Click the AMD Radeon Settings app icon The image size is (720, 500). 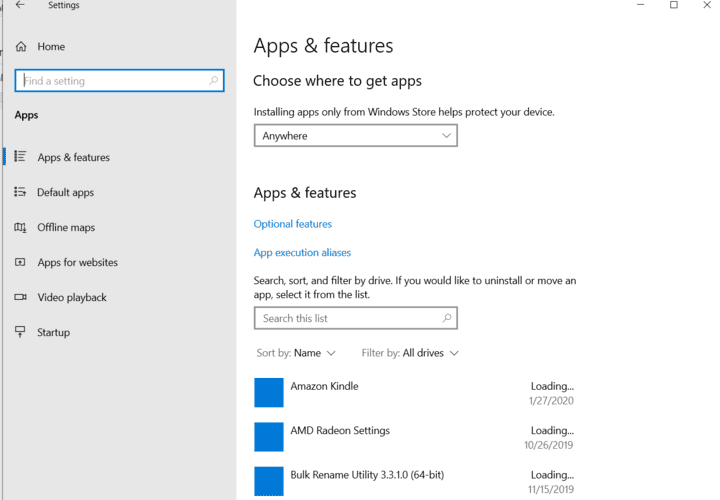pyautogui.click(x=269, y=437)
